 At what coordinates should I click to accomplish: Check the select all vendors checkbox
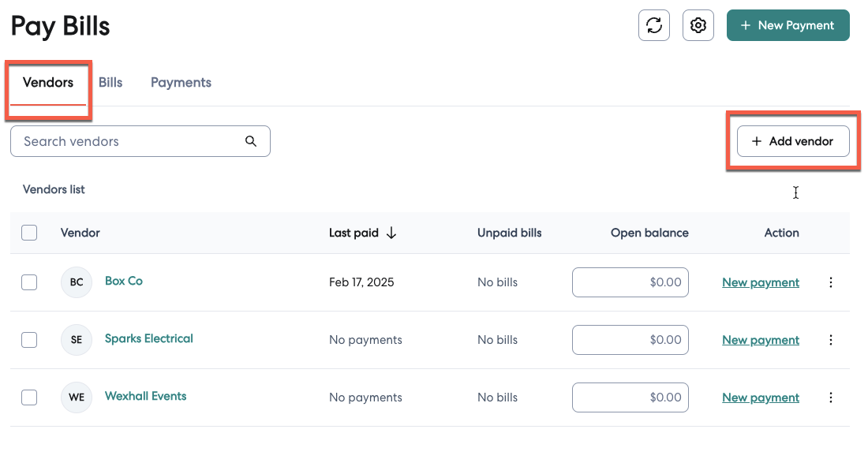pos(29,233)
